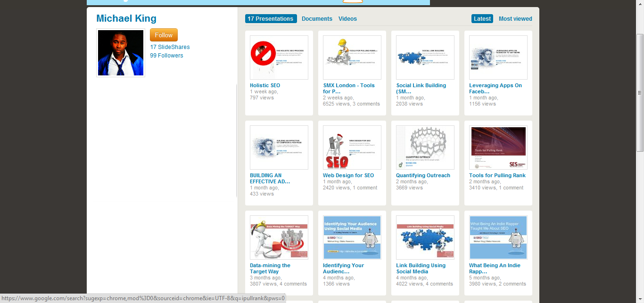644x303 pixels.
Task: Click the "2420 views, 1 comment" text
Action: [x=350, y=188]
